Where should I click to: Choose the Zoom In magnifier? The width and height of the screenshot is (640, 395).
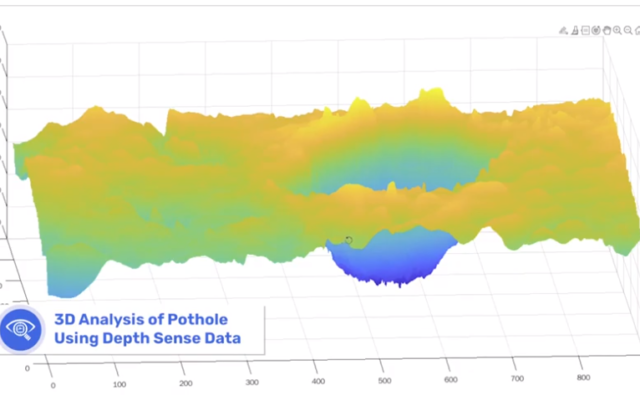618,30
